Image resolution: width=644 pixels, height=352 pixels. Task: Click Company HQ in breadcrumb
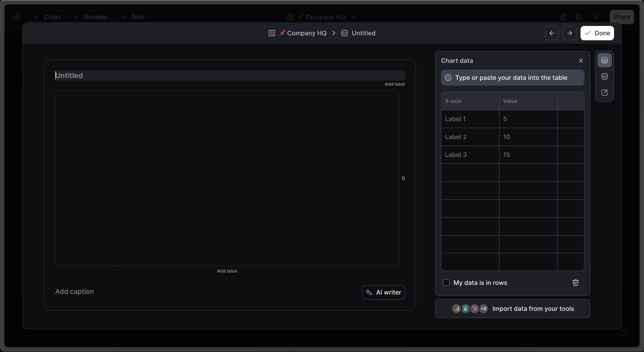coord(307,33)
